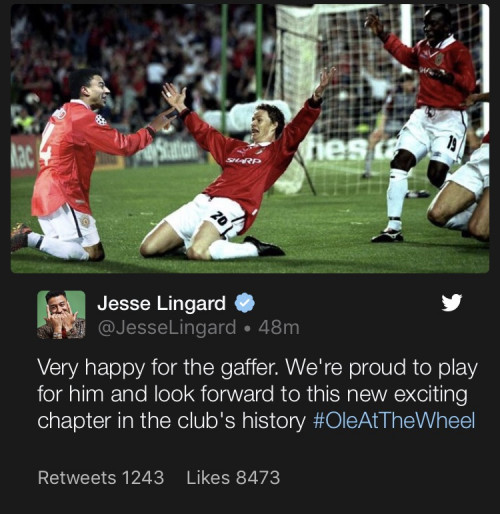Open the attached football celebration photo
Screen dimensions: 500x514
(x=250, y=138)
